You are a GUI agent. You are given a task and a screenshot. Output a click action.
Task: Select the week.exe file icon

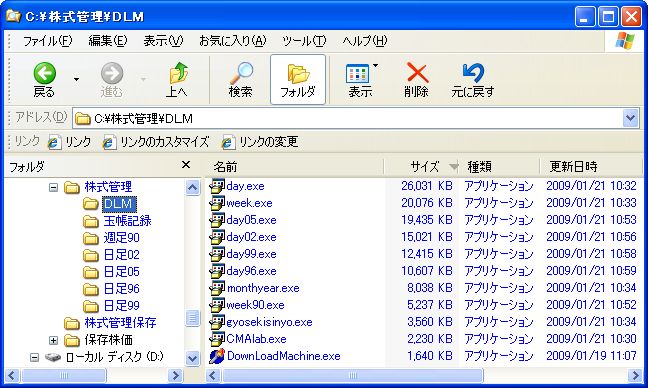point(217,203)
